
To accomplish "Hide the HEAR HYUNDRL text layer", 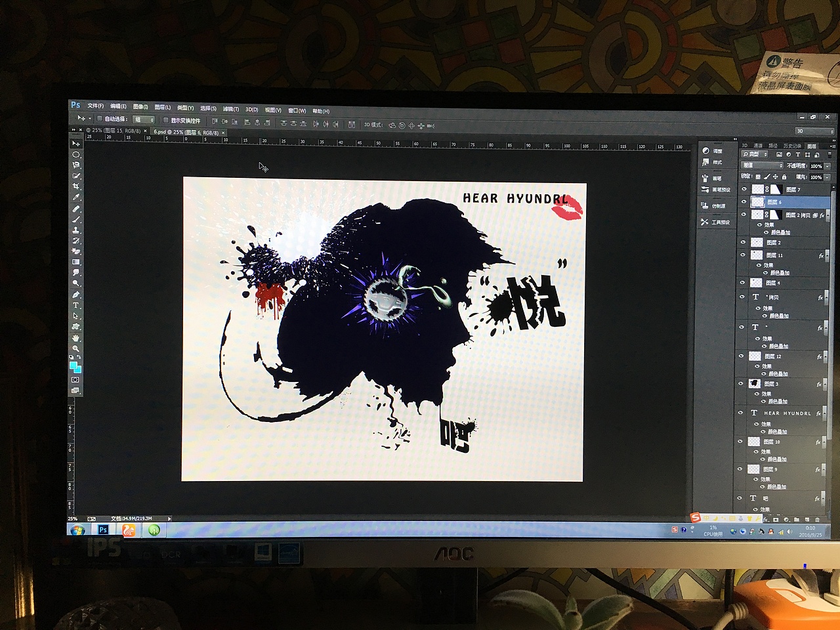I will click(x=741, y=413).
